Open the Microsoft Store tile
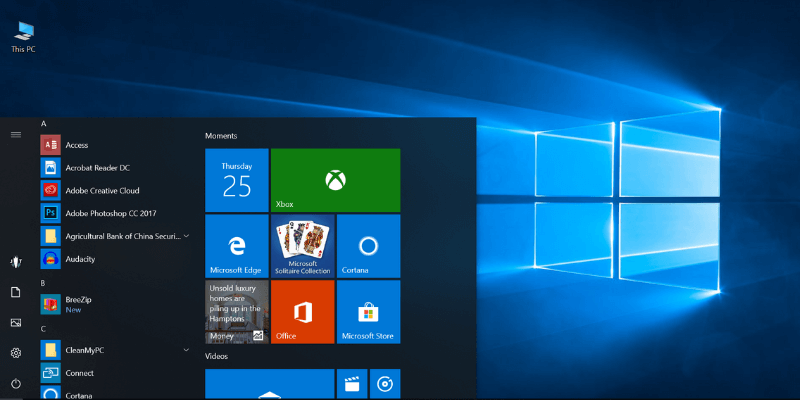The height and width of the screenshot is (400, 800). pyautogui.click(x=368, y=311)
